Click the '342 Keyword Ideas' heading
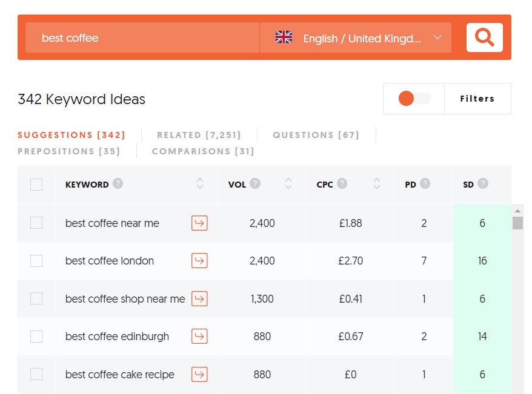Viewport: 532px width, 394px height. [81, 99]
